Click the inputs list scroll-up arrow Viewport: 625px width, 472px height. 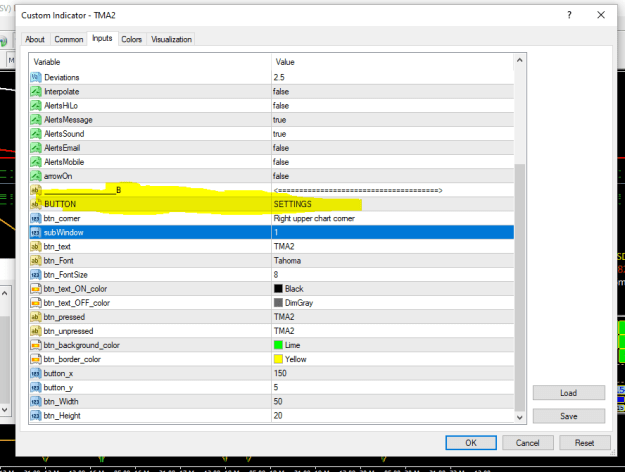[x=519, y=60]
